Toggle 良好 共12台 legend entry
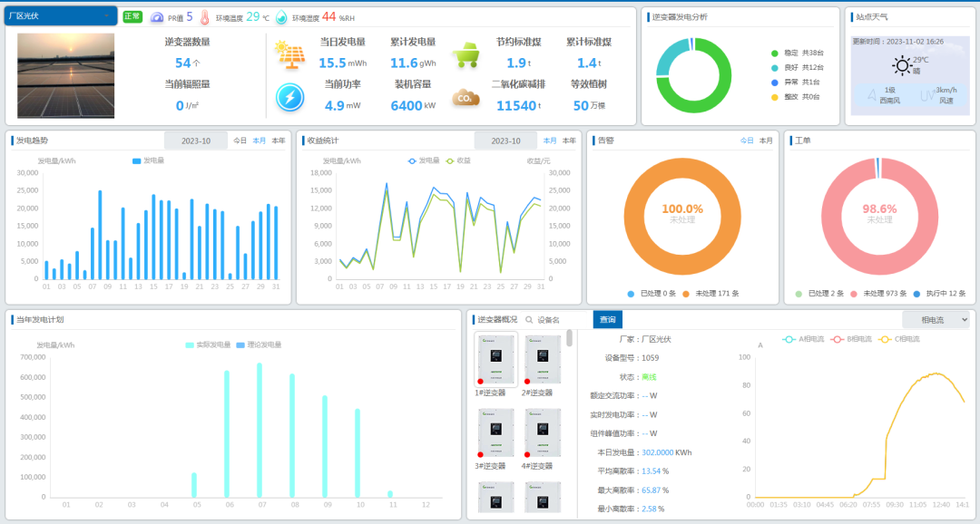The image size is (980, 524). (798, 67)
